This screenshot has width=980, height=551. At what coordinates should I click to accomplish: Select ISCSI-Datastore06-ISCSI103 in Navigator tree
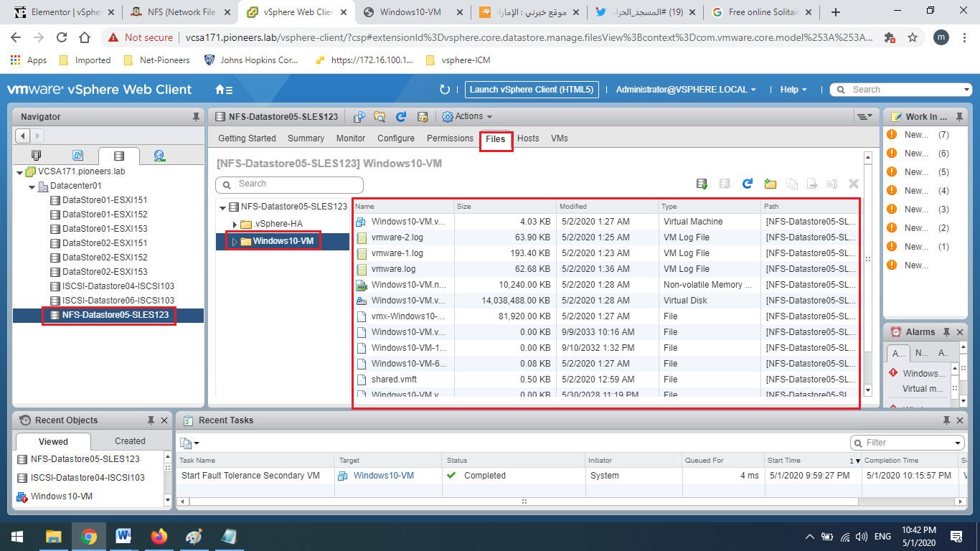(118, 301)
